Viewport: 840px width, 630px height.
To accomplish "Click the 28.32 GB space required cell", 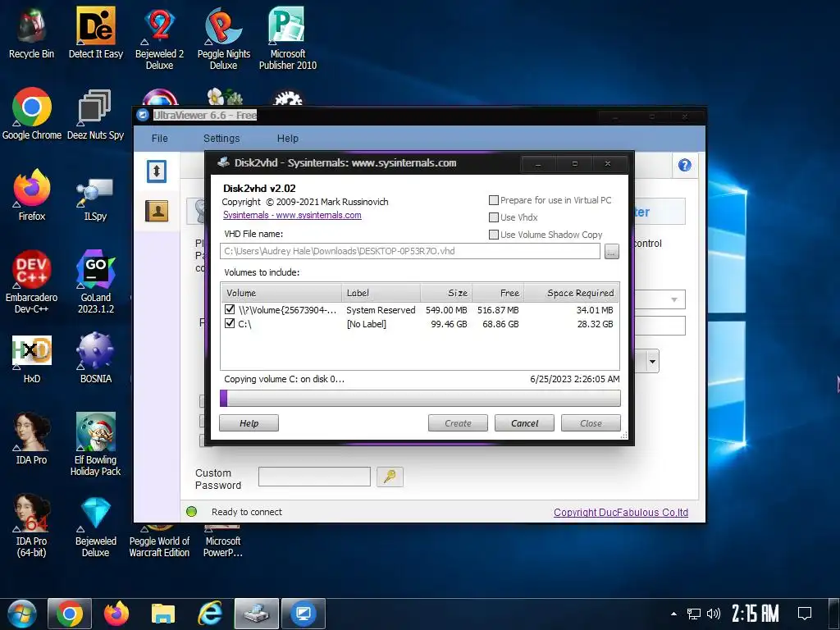I will pos(595,323).
